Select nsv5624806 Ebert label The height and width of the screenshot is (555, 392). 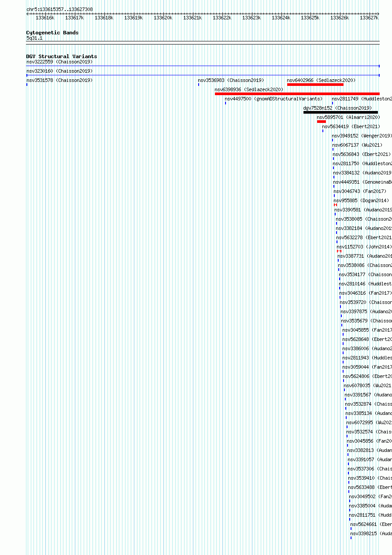[367, 376]
